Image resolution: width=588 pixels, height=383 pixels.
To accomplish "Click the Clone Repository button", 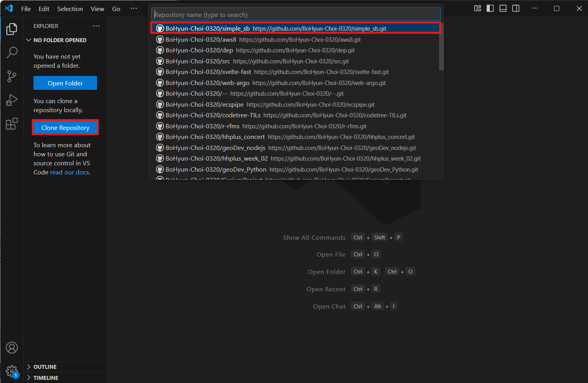I will click(65, 128).
